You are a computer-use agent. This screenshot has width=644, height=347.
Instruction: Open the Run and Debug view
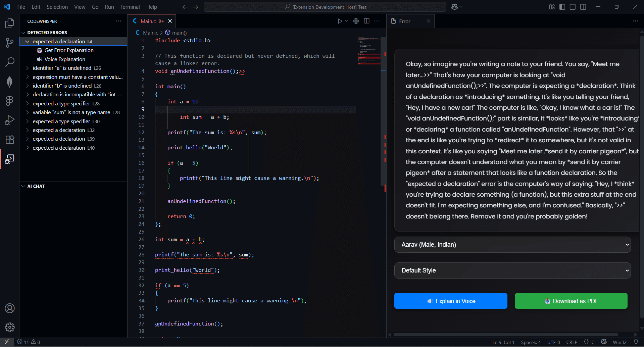point(10,120)
